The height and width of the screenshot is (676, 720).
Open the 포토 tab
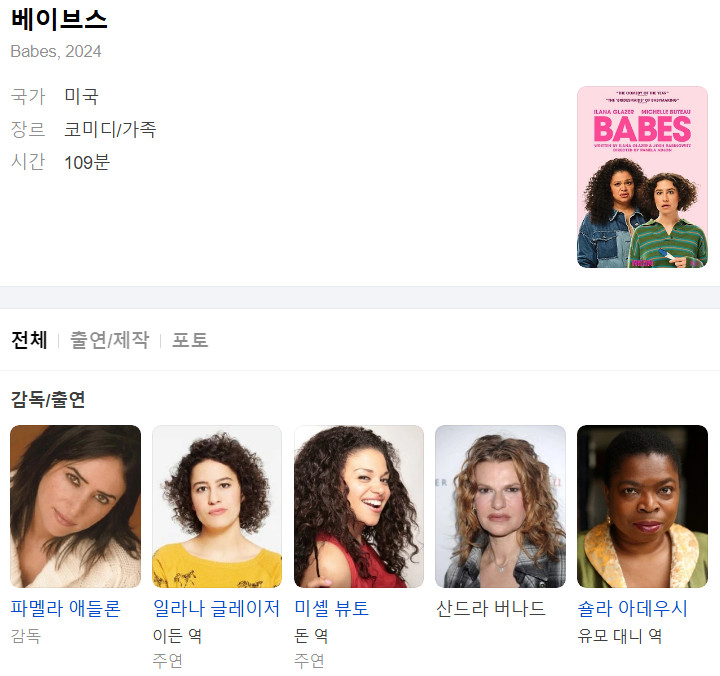190,340
